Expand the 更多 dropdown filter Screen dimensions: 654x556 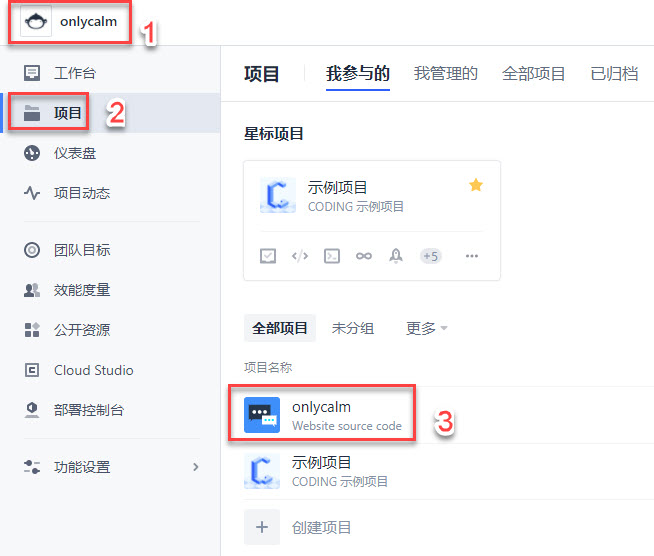point(426,328)
